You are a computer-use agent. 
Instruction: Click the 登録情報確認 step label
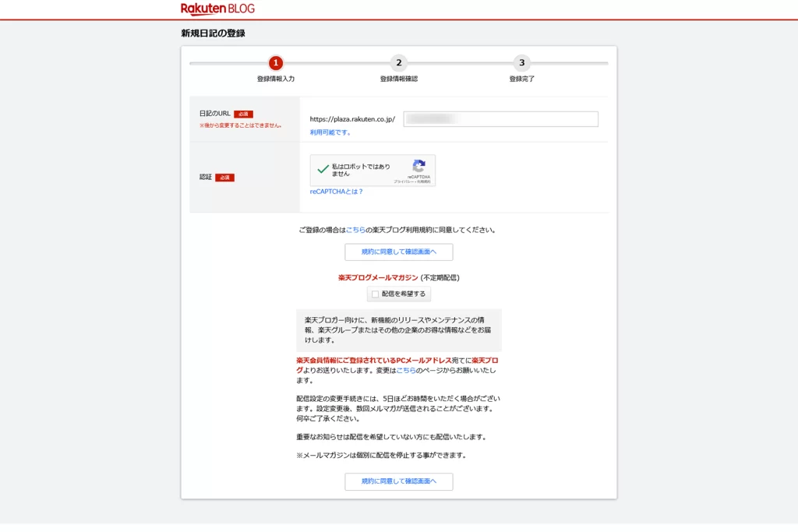[x=398, y=79]
